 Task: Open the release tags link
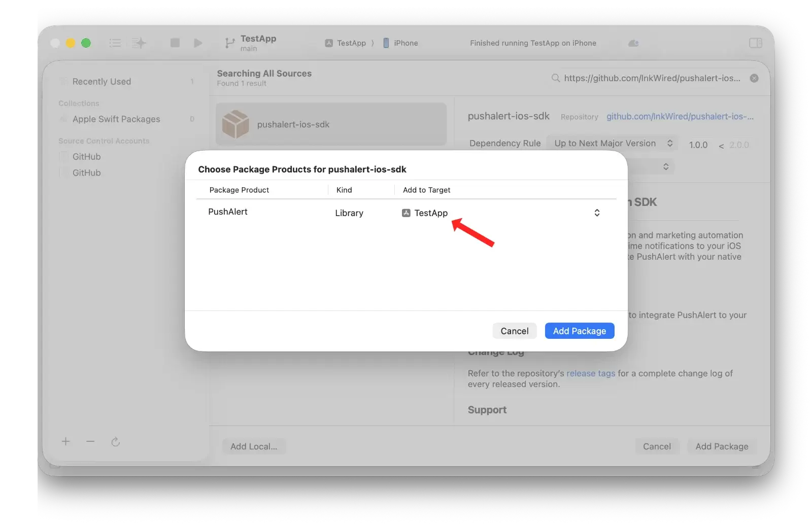coord(590,373)
